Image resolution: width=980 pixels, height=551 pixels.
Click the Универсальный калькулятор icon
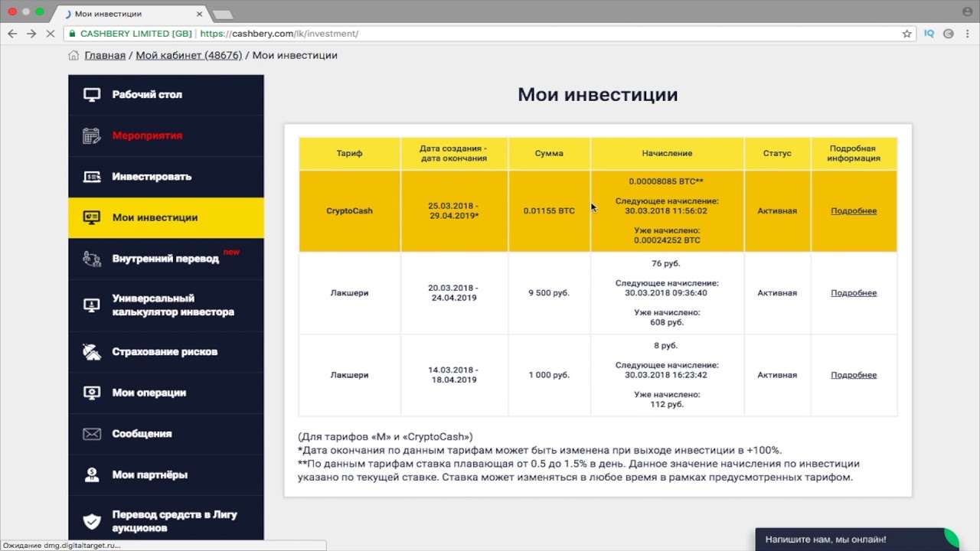[x=92, y=305]
